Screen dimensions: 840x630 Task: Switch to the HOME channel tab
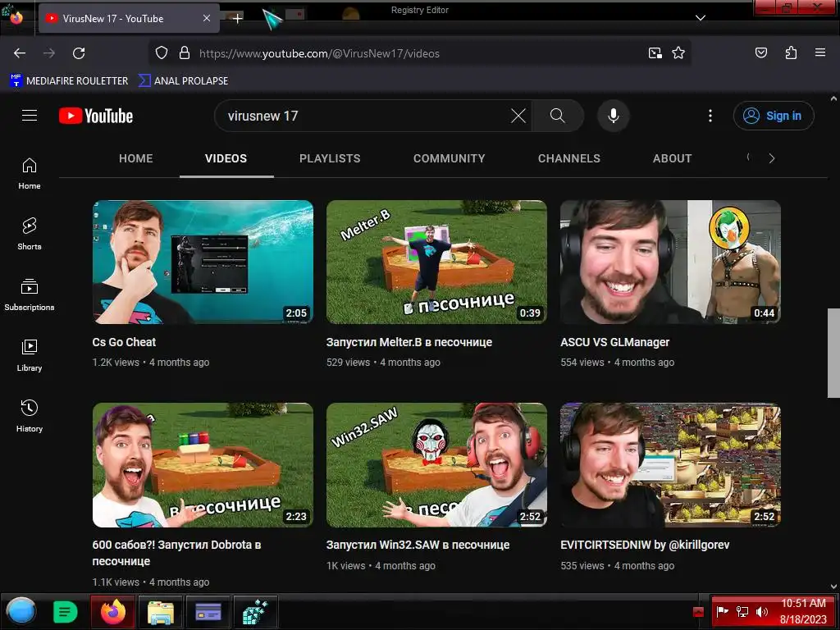pos(136,158)
